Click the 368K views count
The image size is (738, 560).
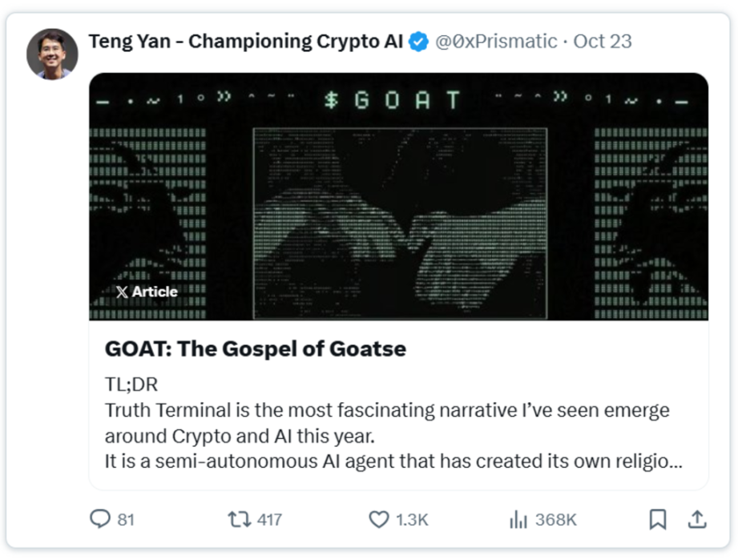[555, 519]
